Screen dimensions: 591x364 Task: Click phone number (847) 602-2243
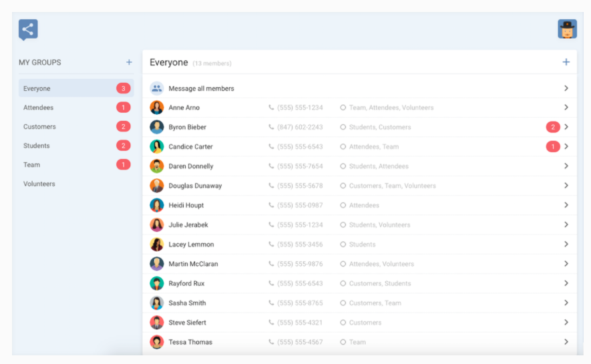click(x=300, y=127)
